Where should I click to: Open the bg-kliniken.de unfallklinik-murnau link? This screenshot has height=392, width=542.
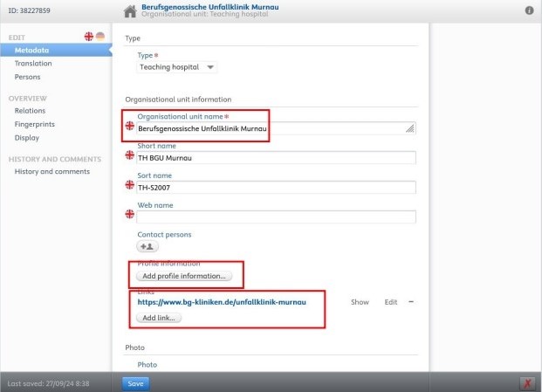(x=222, y=302)
